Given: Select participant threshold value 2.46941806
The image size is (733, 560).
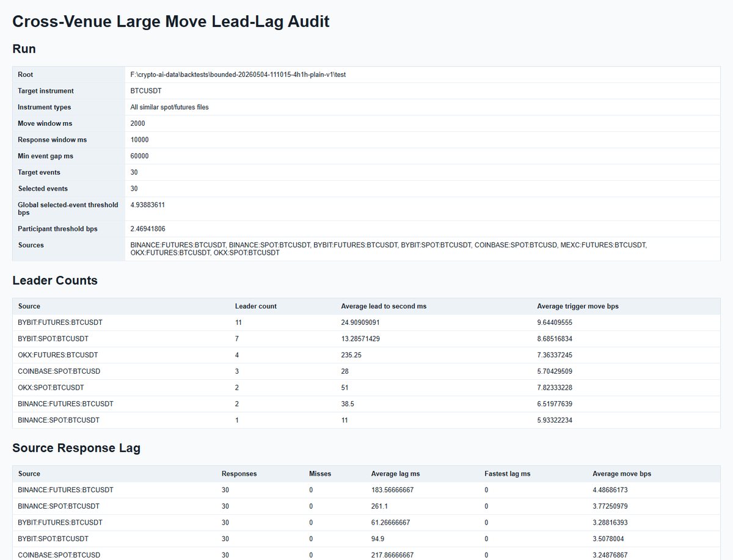Looking at the screenshot, I should click(148, 229).
